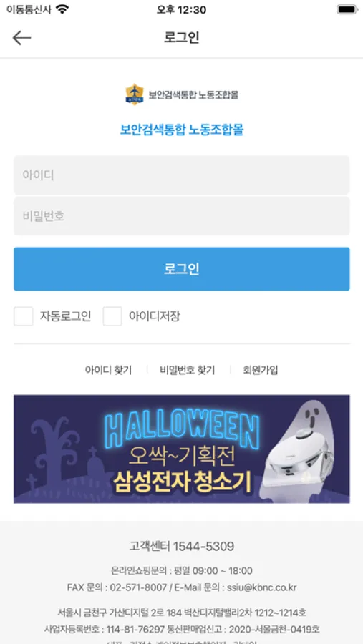This screenshot has height=644, width=363.
Task: Enable the 자동로그인 checkbox
Action: (24, 316)
